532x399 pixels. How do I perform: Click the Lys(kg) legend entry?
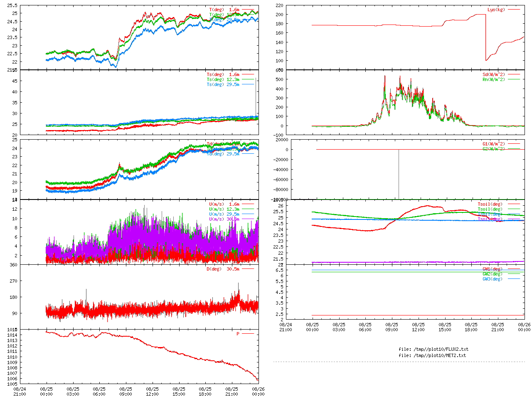(x=504, y=10)
